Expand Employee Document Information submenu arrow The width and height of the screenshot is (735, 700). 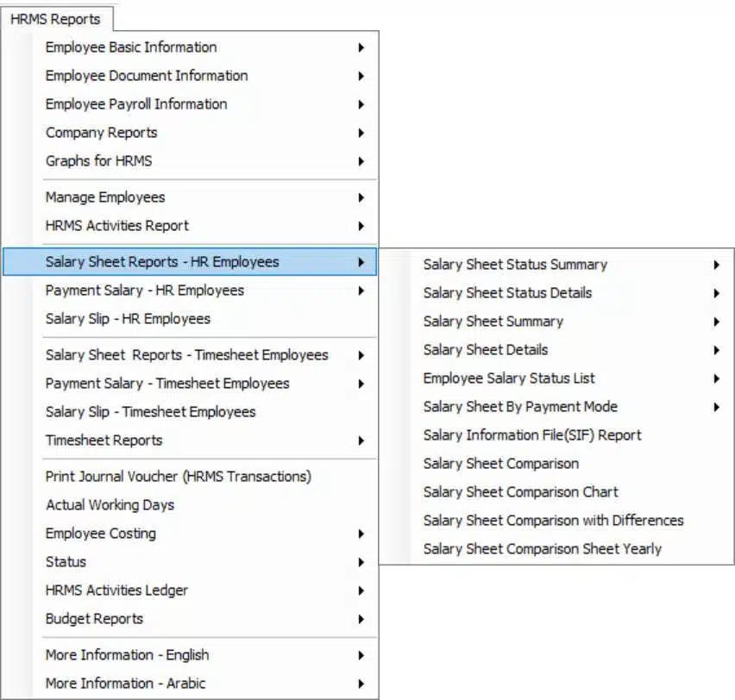click(x=361, y=76)
